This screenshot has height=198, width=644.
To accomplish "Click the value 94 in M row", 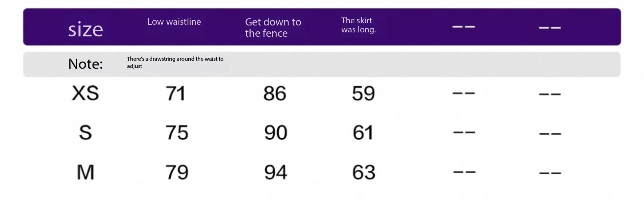I will click(x=276, y=172).
